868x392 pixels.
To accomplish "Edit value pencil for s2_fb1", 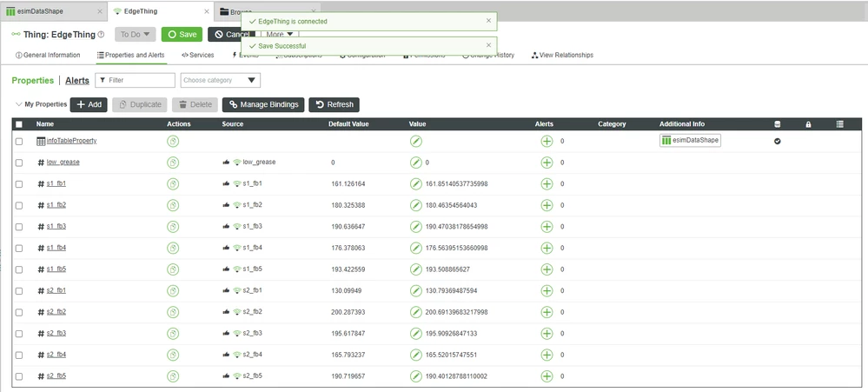I will point(415,290).
